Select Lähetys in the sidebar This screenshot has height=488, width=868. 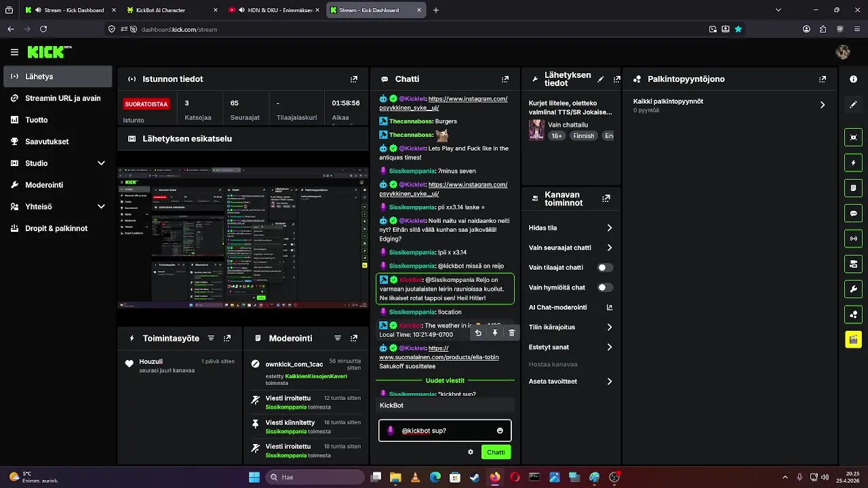tap(58, 77)
